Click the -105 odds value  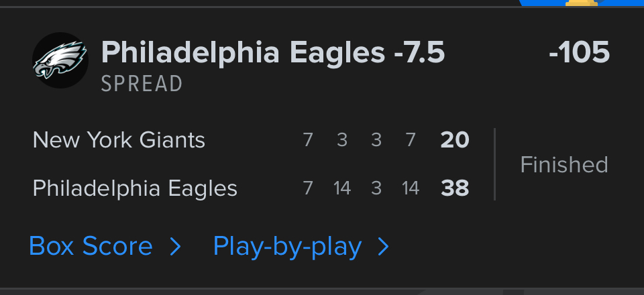coord(579,52)
